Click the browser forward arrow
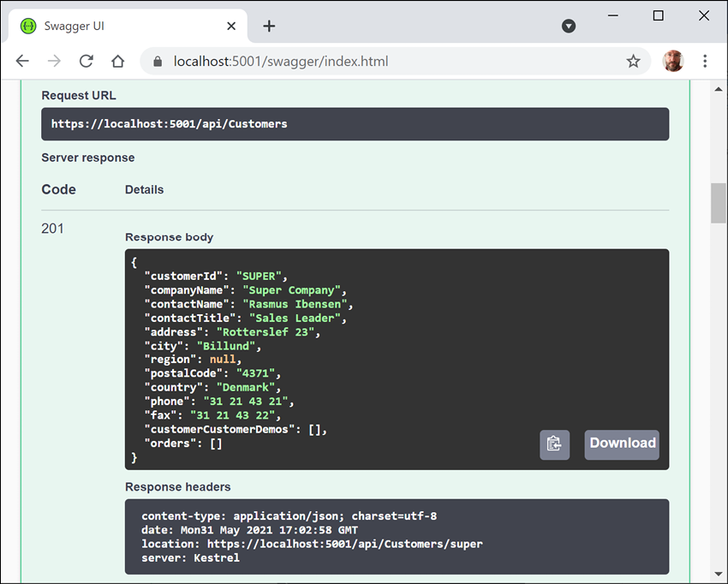Image resolution: width=728 pixels, height=584 pixels. pos(54,62)
